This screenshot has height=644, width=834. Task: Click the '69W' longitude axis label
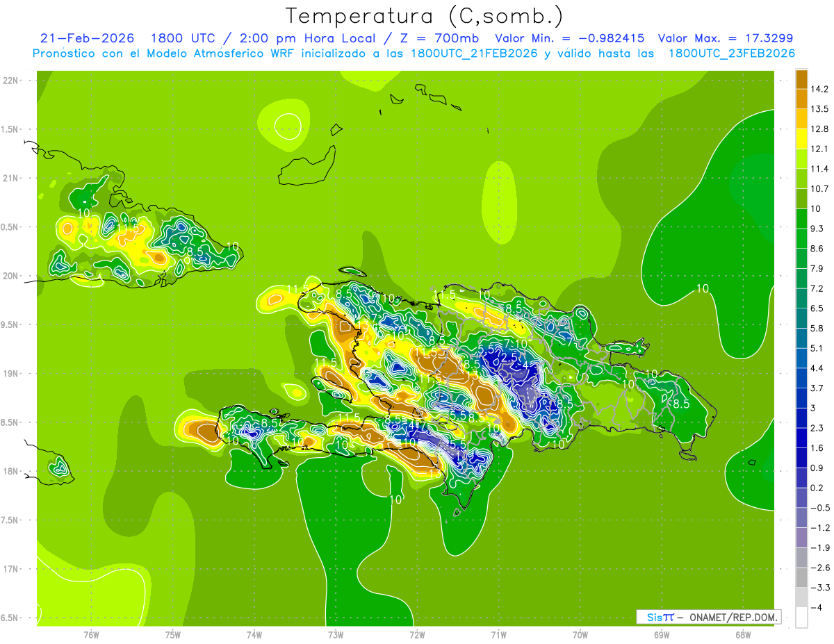pyautogui.click(x=662, y=635)
